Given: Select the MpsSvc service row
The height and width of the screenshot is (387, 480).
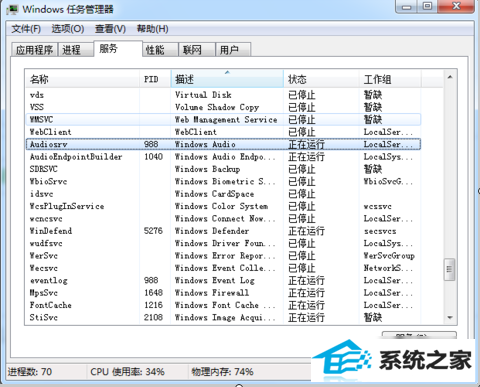Looking at the screenshot, I should 223,293.
